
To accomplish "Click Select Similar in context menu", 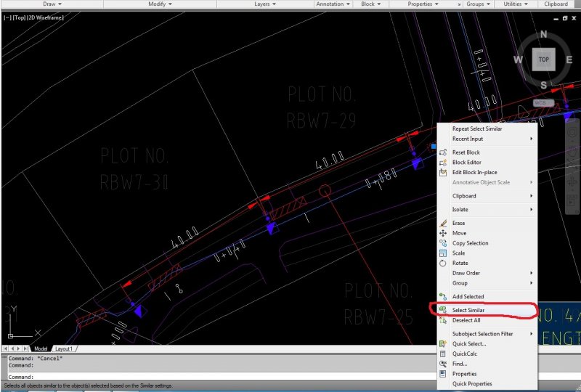I will 468,310.
